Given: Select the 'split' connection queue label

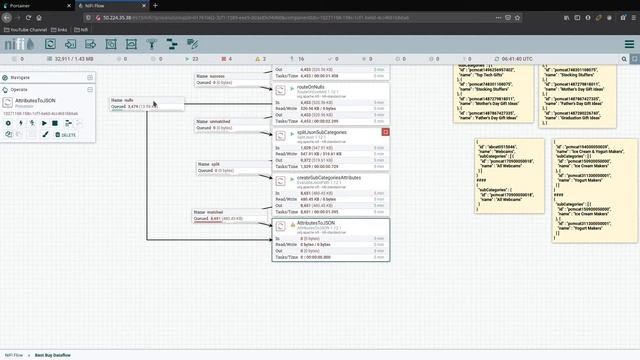Looking at the screenshot, I should [234, 167].
